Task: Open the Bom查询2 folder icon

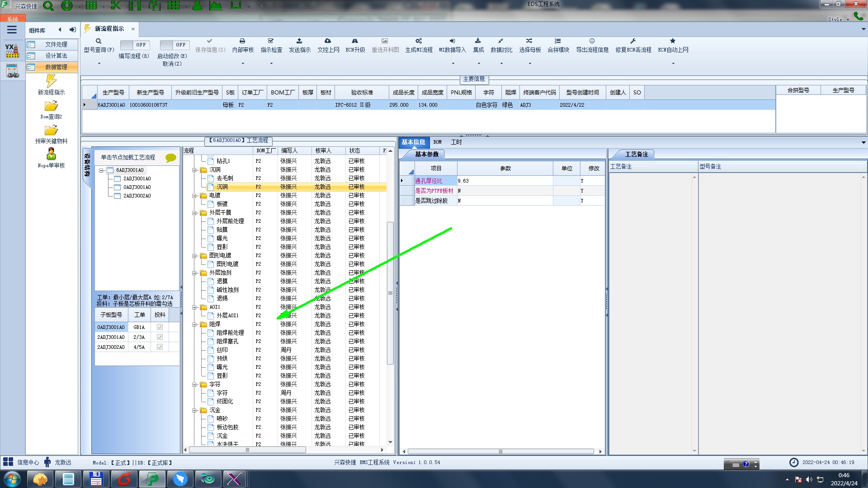Action: (x=51, y=106)
